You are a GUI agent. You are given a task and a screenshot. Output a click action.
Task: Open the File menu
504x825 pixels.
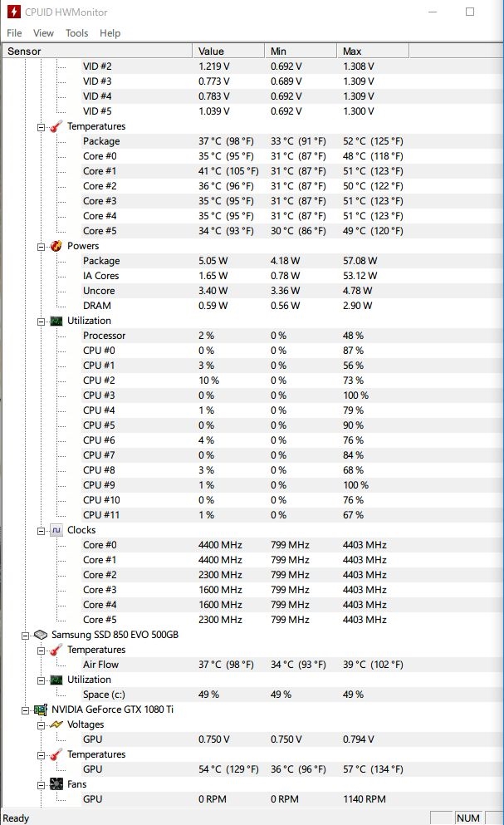click(14, 33)
